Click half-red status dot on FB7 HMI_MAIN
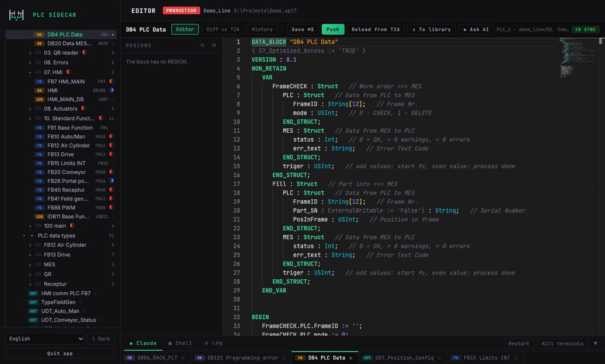The image size is (605, 364). pyautogui.click(x=111, y=81)
